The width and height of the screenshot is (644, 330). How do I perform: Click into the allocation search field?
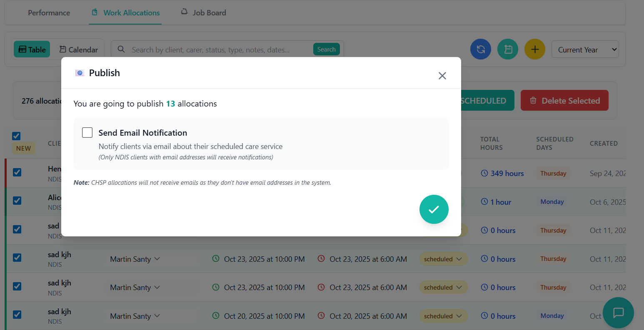point(217,50)
